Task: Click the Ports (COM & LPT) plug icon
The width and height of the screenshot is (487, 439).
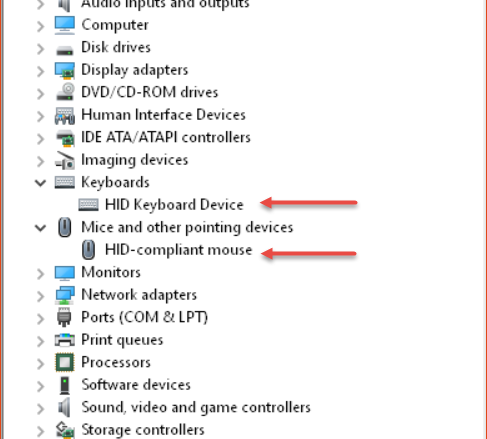Action: click(64, 317)
